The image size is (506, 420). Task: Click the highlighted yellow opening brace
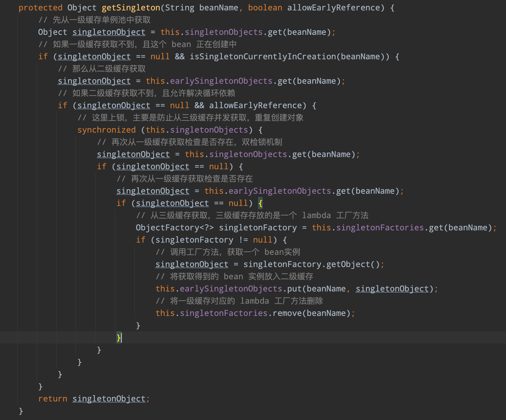click(x=260, y=203)
